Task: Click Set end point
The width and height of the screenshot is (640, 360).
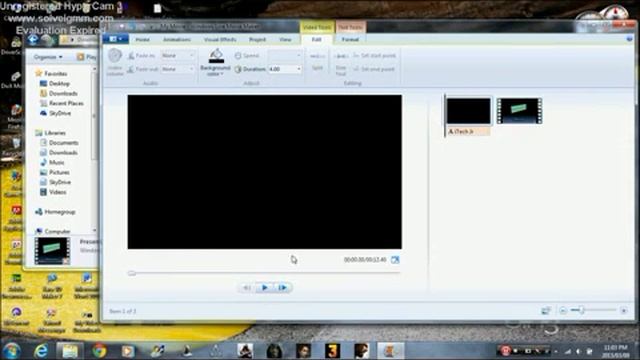Action: (374, 69)
